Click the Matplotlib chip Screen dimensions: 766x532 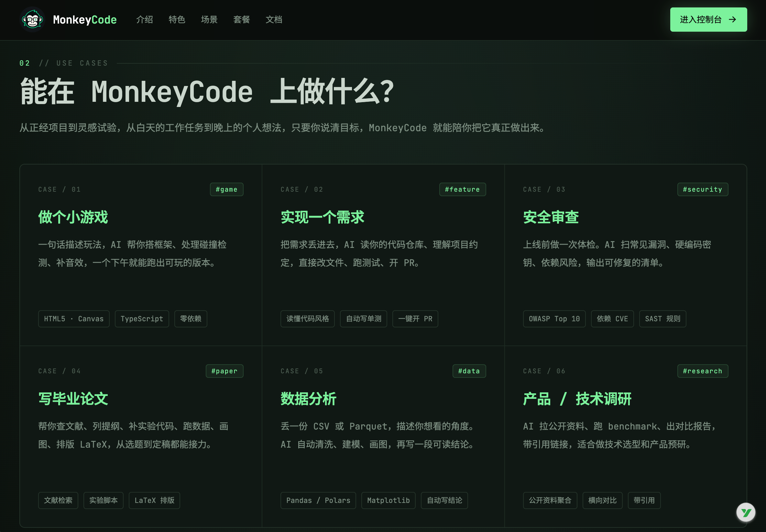pos(388,500)
